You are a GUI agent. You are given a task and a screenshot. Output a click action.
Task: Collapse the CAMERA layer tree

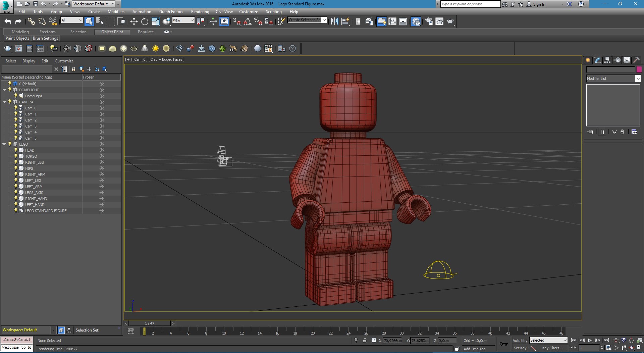pyautogui.click(x=4, y=102)
